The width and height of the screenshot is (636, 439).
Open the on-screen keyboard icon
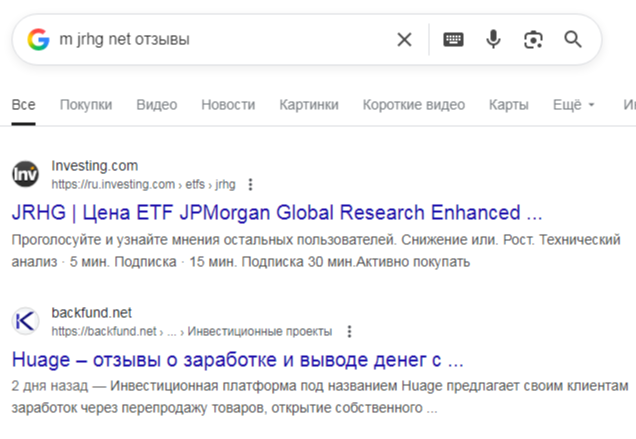click(x=454, y=40)
